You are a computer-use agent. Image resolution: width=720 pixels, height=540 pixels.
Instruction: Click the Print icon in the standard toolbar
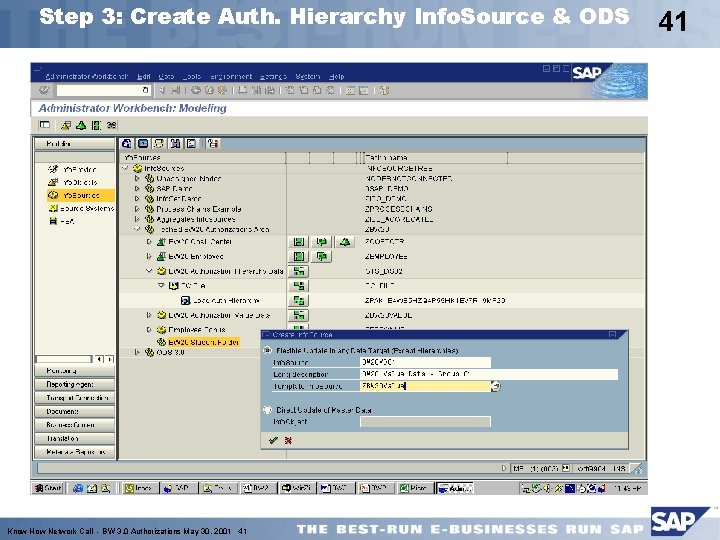pos(242,90)
